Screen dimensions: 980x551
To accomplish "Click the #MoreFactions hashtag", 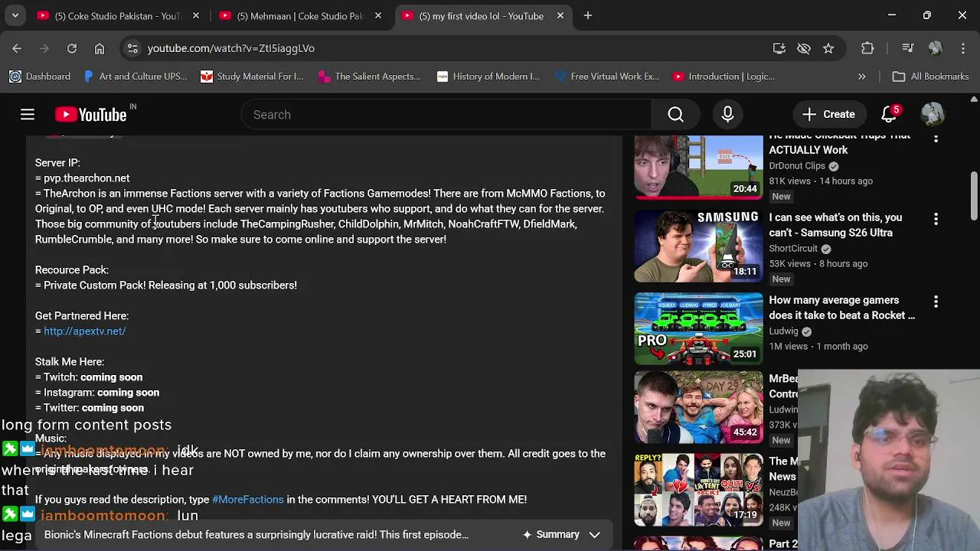I will [x=248, y=500].
